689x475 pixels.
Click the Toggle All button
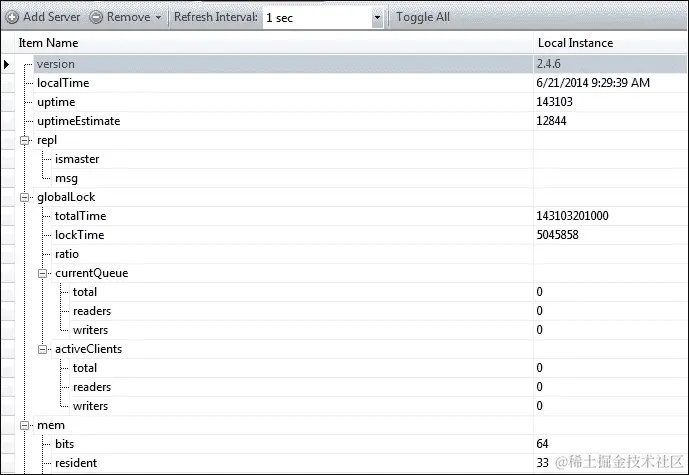click(423, 17)
